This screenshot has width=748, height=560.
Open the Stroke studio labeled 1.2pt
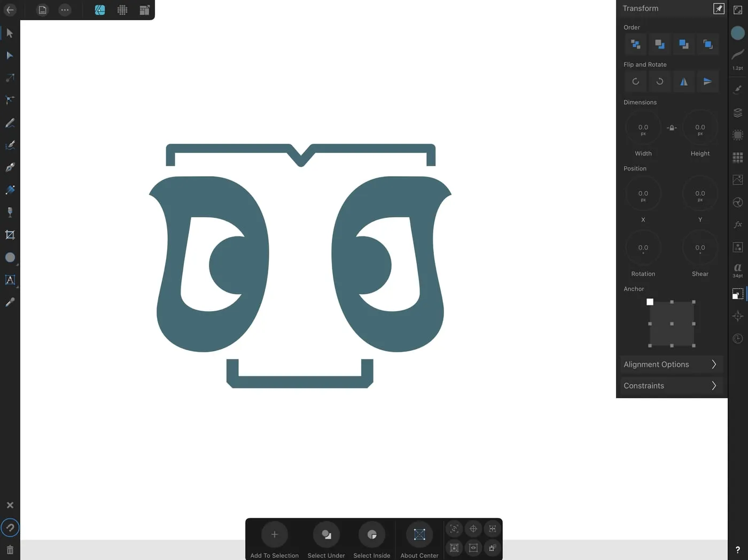pyautogui.click(x=738, y=58)
